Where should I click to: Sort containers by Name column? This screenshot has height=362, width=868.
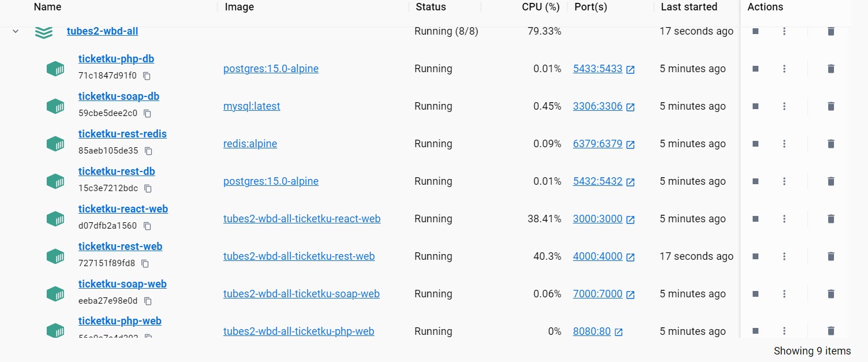[x=47, y=7]
